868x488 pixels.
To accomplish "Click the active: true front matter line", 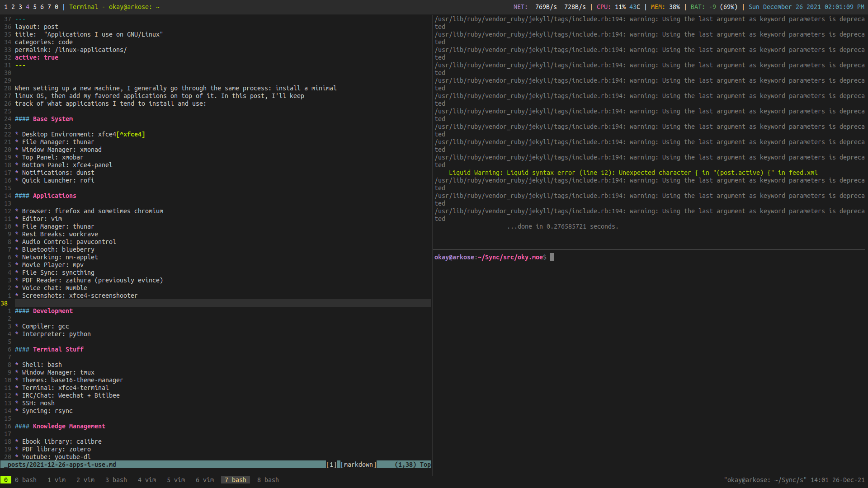I will [x=37, y=57].
